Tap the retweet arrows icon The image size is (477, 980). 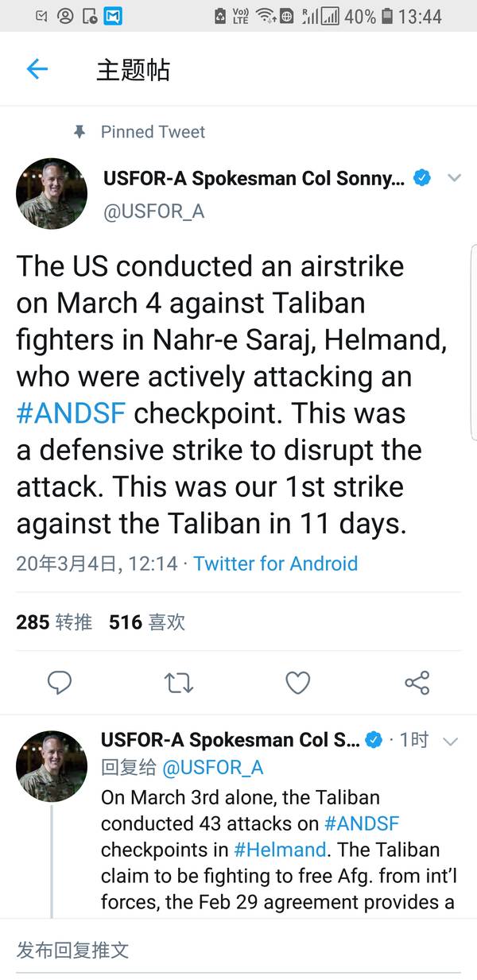point(178,683)
